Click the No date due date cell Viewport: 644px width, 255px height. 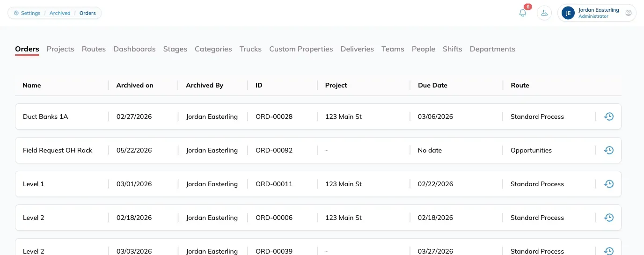click(430, 150)
